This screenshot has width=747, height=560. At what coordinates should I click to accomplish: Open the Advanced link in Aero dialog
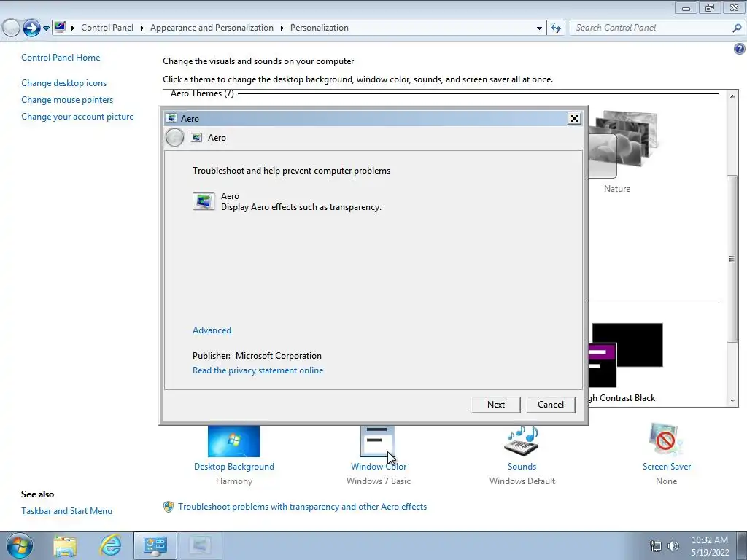coord(212,330)
